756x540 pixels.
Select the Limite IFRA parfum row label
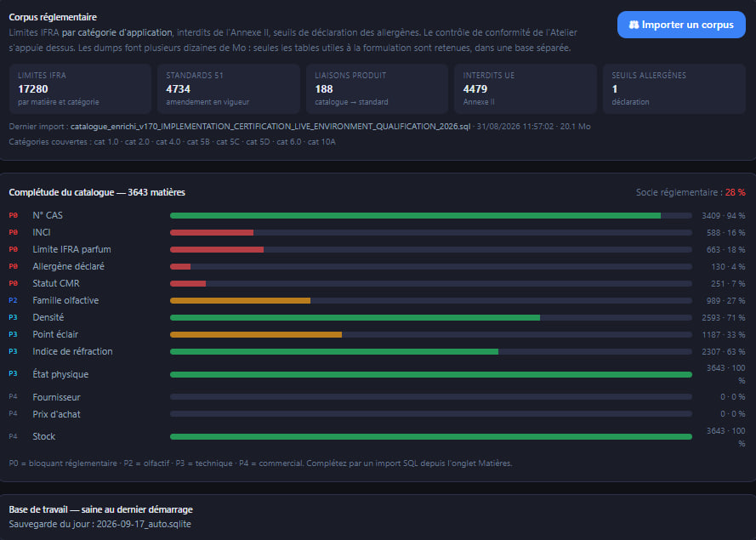(71, 249)
